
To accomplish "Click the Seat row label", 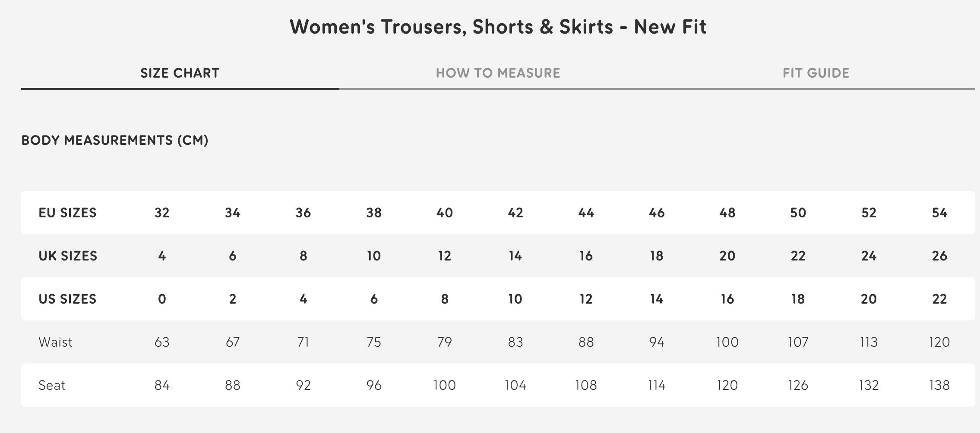I will 52,385.
